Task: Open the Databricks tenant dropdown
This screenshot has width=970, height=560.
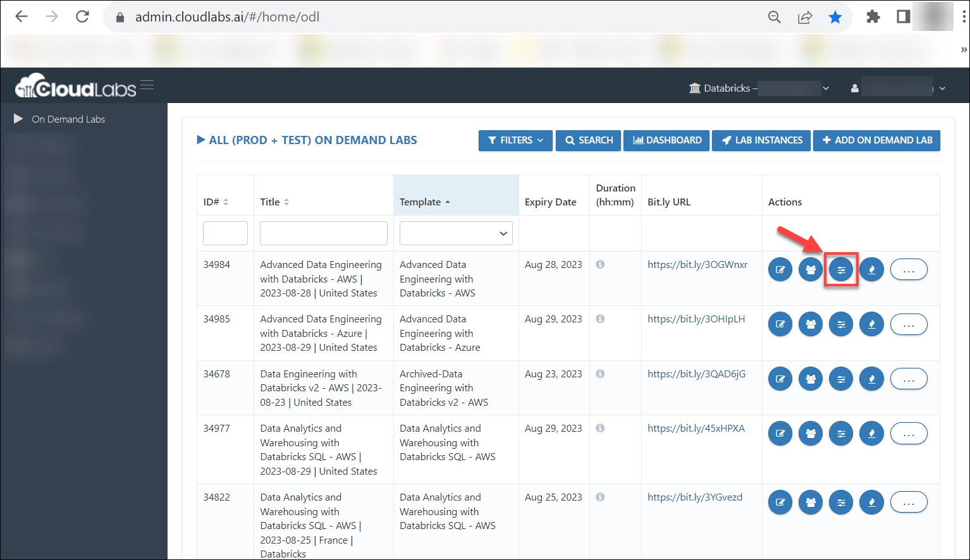Action: pyautogui.click(x=759, y=88)
